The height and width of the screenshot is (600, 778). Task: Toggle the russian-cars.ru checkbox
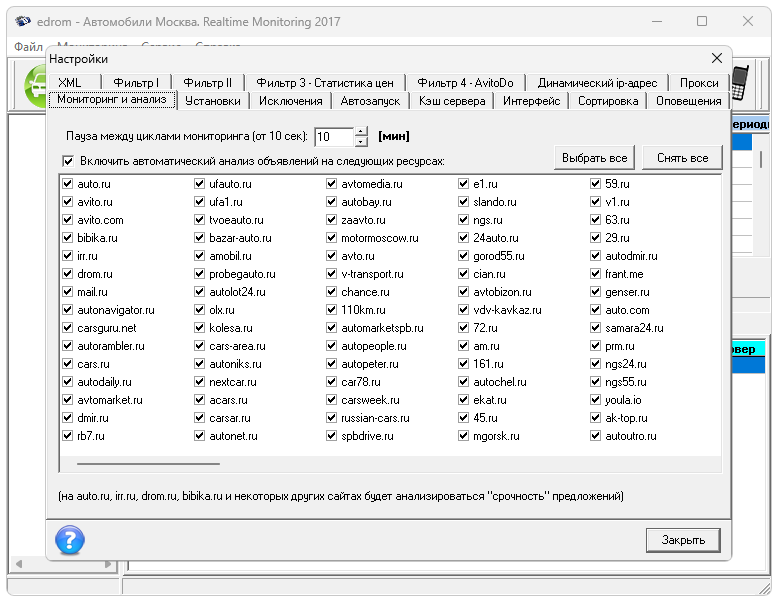331,418
